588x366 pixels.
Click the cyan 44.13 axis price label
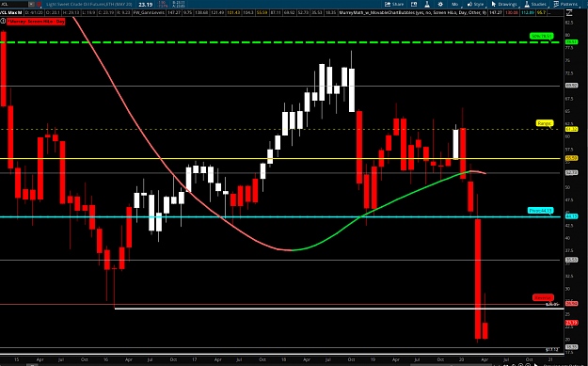pyautogui.click(x=571, y=216)
